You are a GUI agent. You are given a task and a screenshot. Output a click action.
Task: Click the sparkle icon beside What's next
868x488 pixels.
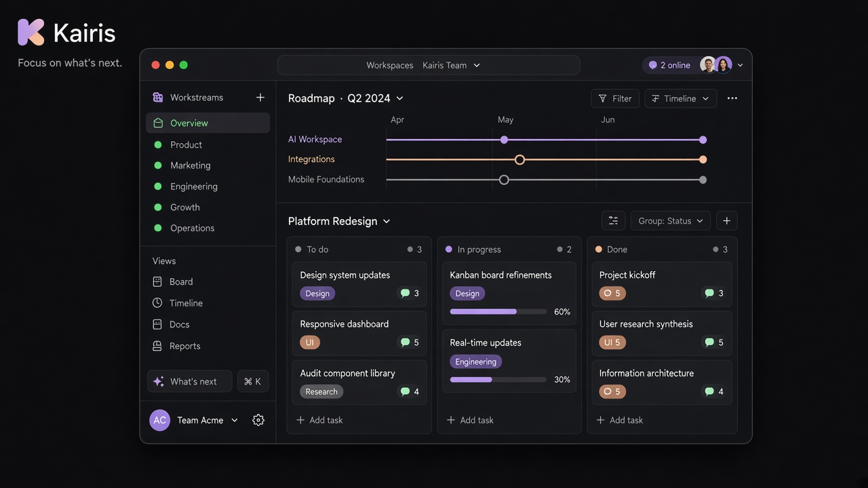pyautogui.click(x=159, y=382)
